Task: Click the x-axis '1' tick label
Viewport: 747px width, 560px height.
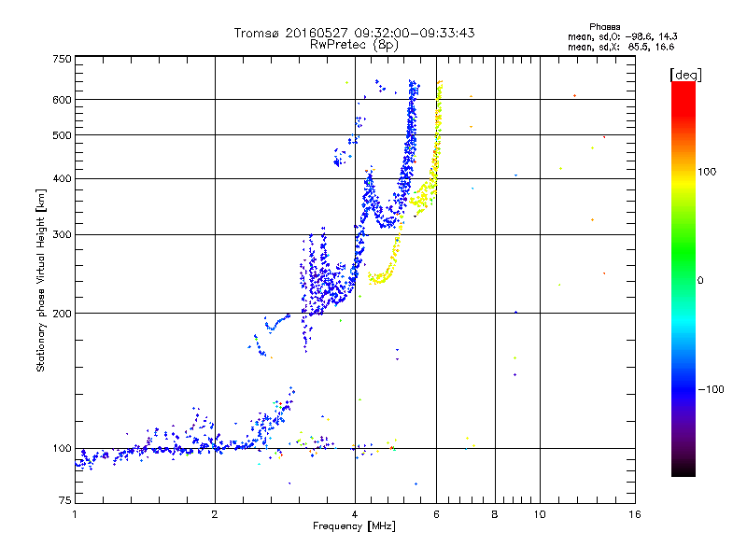Action: [75, 514]
